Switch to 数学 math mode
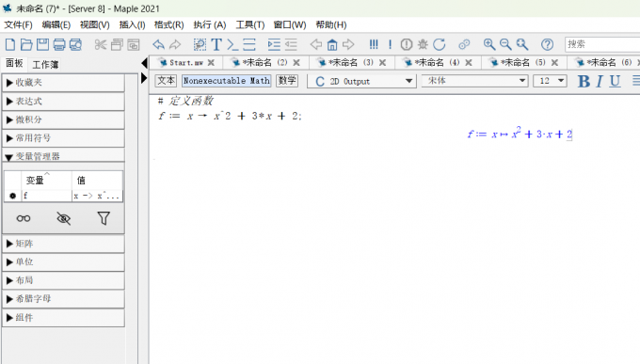The height and width of the screenshot is (364, 640). [x=287, y=80]
